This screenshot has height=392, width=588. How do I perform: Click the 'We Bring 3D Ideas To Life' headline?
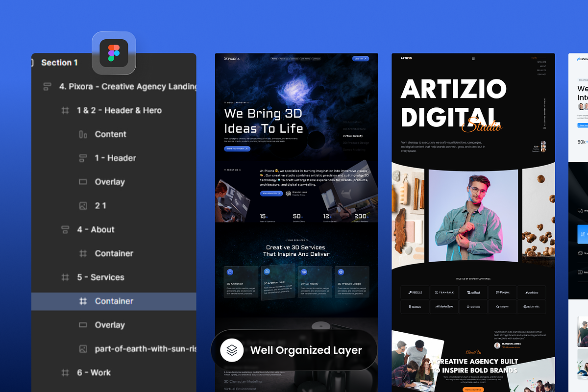click(264, 121)
